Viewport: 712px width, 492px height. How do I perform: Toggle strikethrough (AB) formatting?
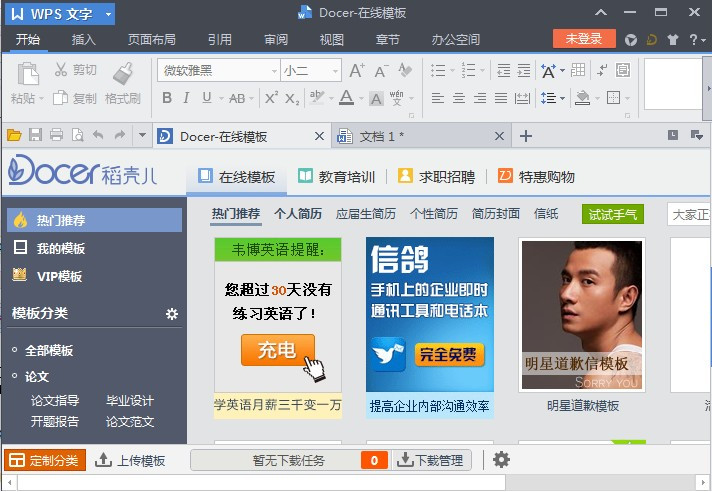[237, 98]
